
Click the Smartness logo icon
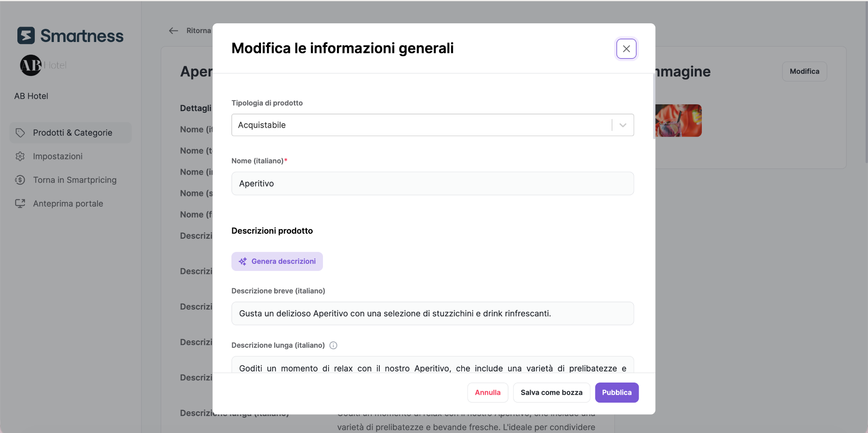click(x=26, y=36)
